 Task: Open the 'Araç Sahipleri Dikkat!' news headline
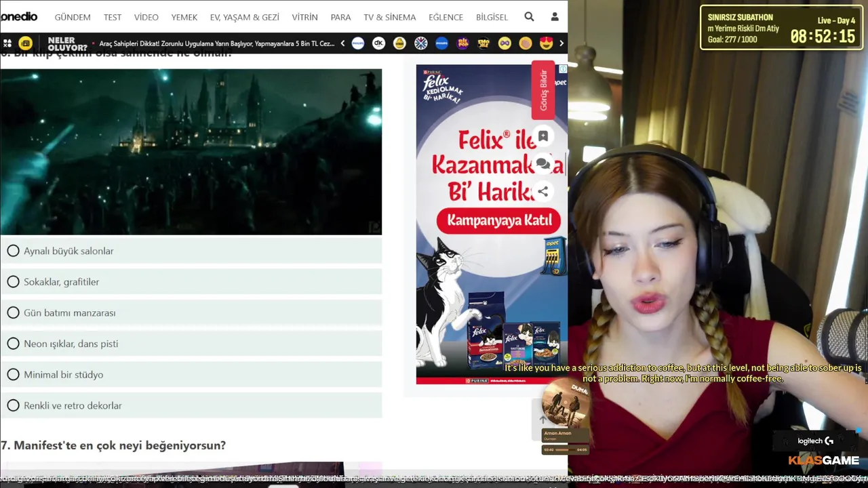(x=217, y=43)
